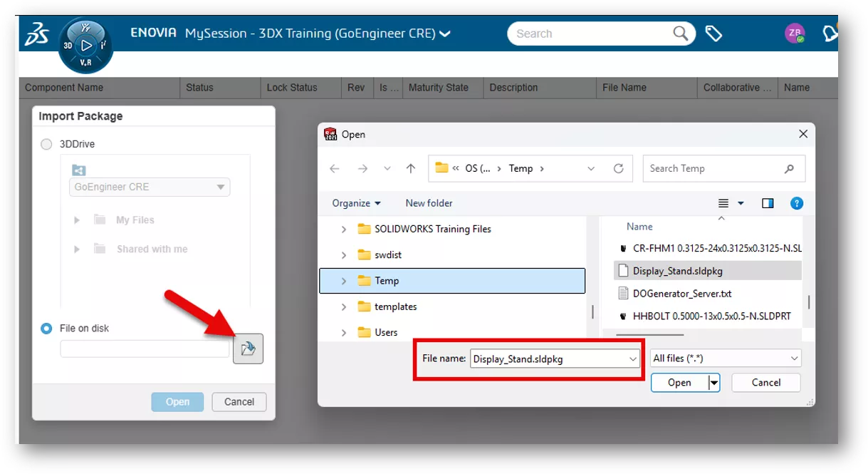Click Cancel in Import Package dialog
Screen dimensions: 868x474
coord(239,402)
